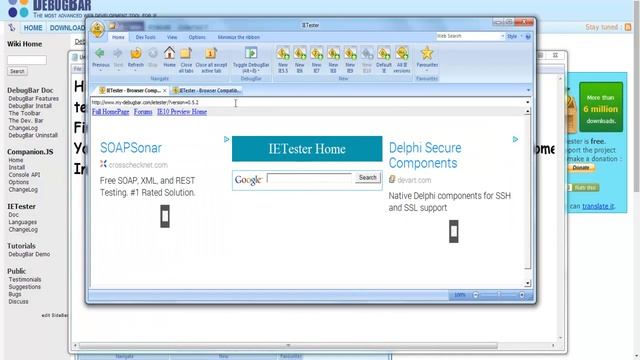Click the Close all tabs icon
The width and height of the screenshot is (640, 360).
click(x=186, y=53)
